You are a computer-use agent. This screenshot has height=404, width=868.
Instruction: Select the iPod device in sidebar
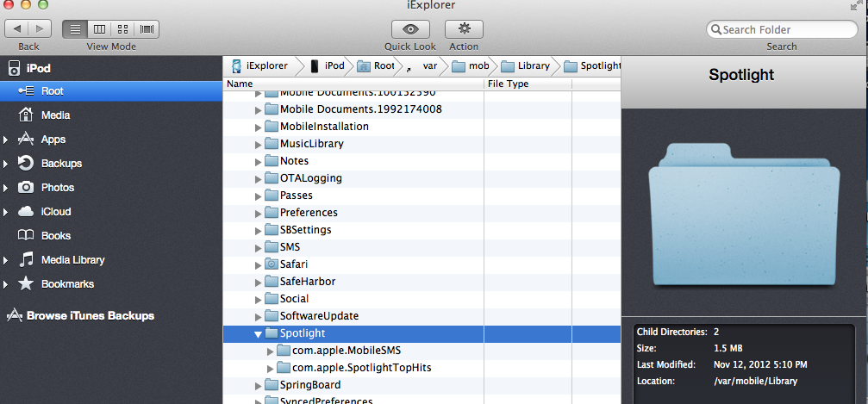point(110,69)
